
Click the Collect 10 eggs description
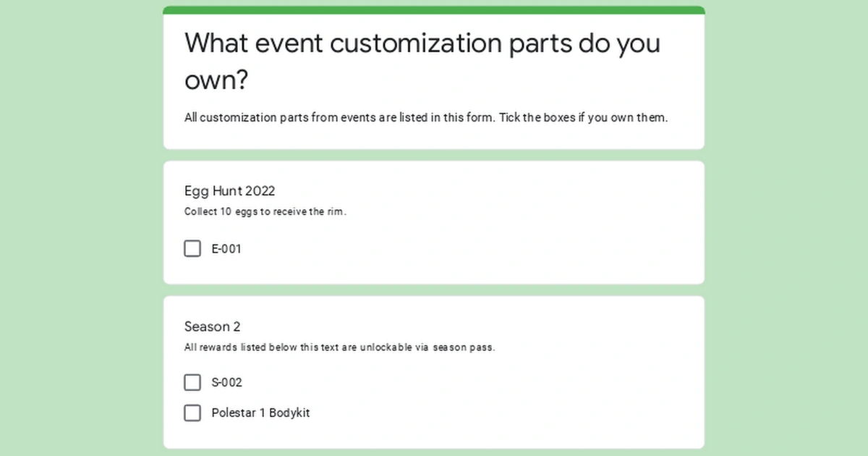tap(265, 211)
